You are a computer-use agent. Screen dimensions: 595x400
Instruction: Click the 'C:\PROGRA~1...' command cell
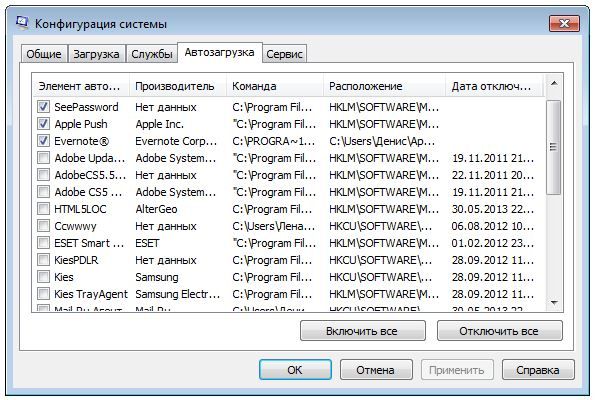click(274, 141)
